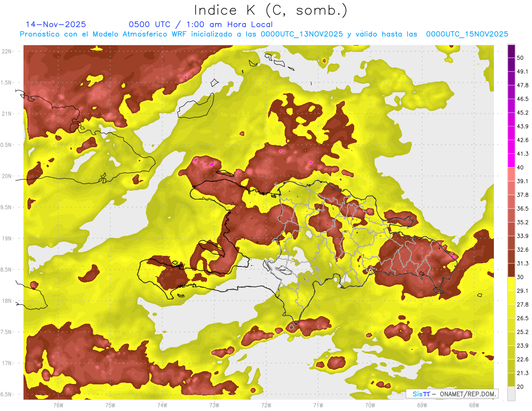The width and height of the screenshot is (532, 411).
Task: Pick the grey colorbar segment below 20
Action: [x=511, y=393]
